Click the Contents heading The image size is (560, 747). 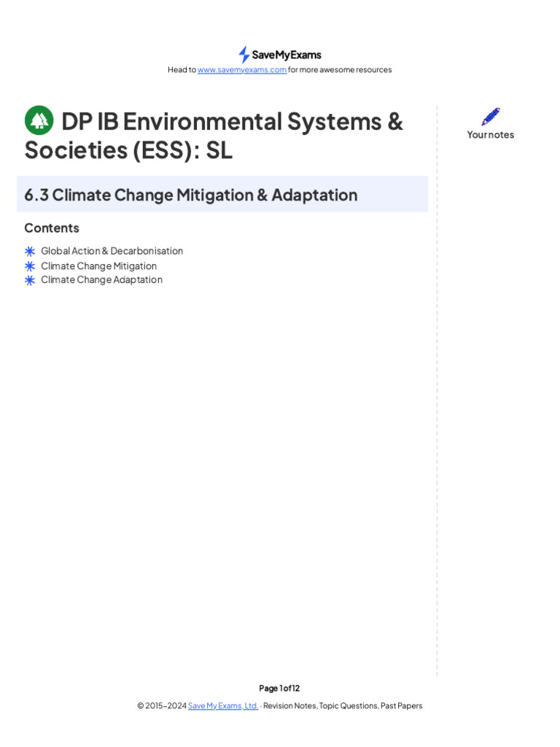pyautogui.click(x=52, y=228)
